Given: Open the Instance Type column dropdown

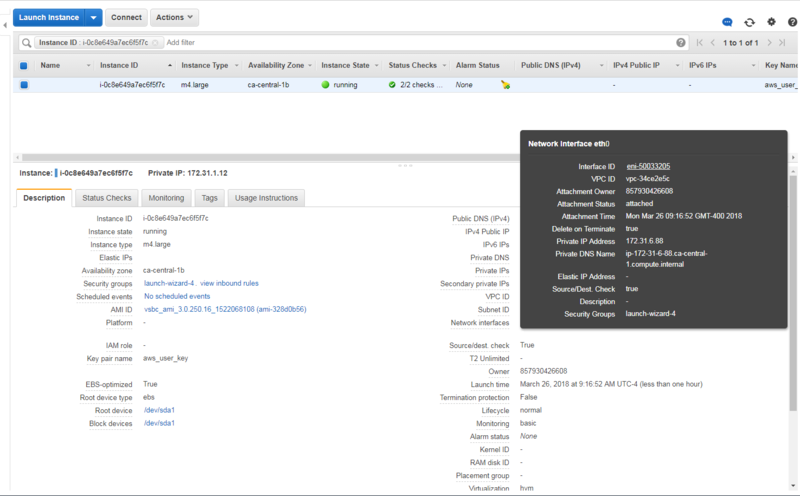Looking at the screenshot, I should (236, 65).
